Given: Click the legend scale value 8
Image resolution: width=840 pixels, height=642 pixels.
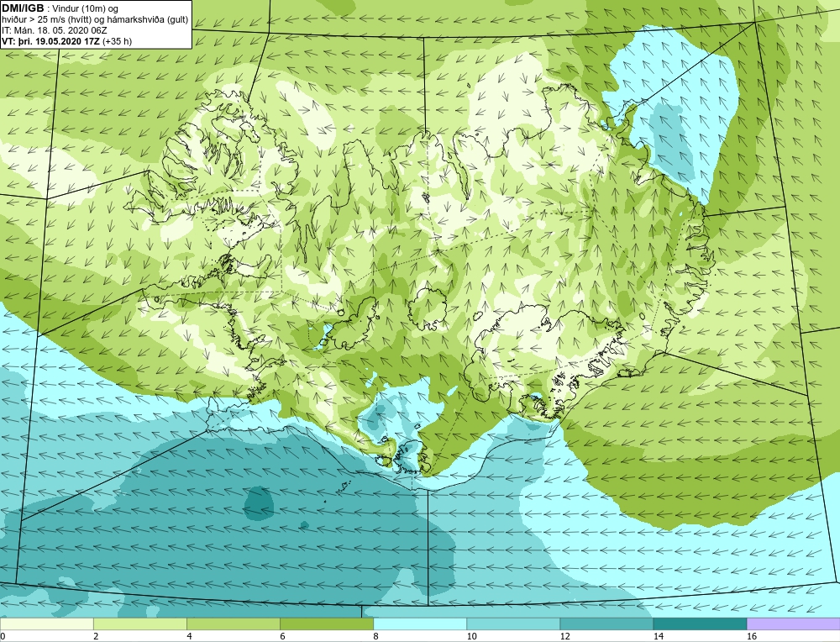Looking at the screenshot, I should click(x=376, y=636).
